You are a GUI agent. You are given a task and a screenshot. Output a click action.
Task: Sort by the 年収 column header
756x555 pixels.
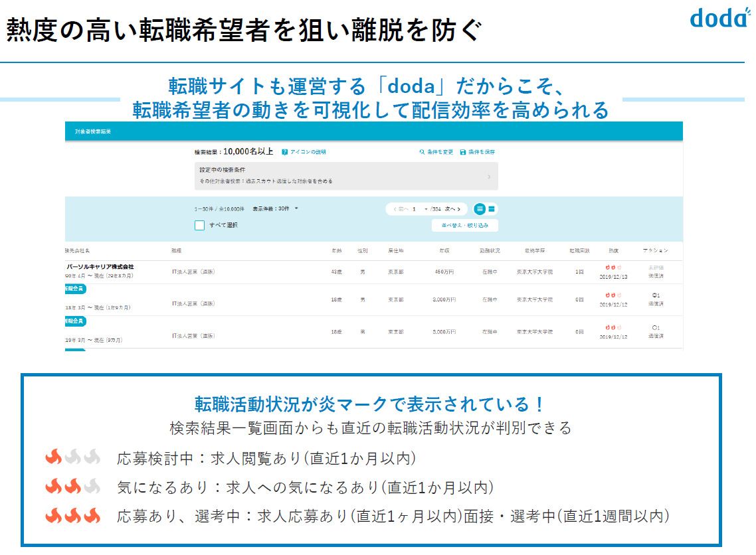coord(444,250)
